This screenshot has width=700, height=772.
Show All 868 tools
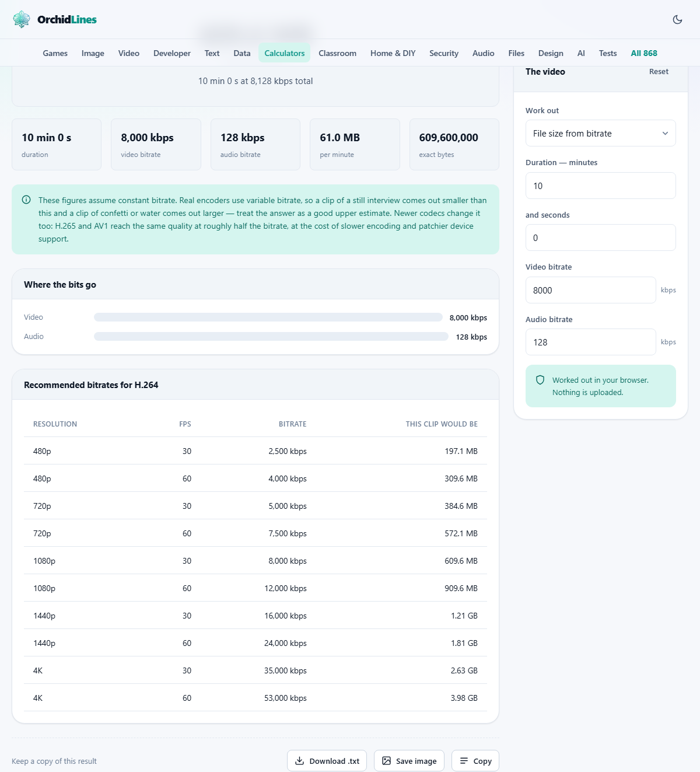[644, 53]
